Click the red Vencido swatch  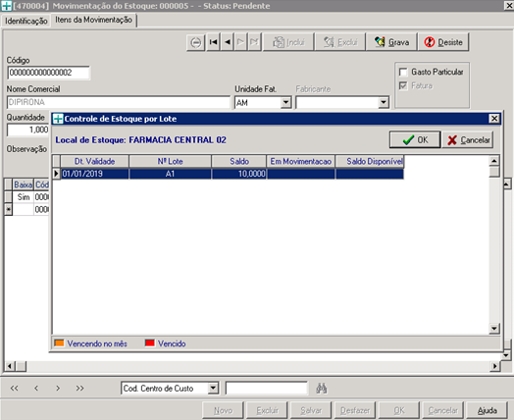(150, 343)
